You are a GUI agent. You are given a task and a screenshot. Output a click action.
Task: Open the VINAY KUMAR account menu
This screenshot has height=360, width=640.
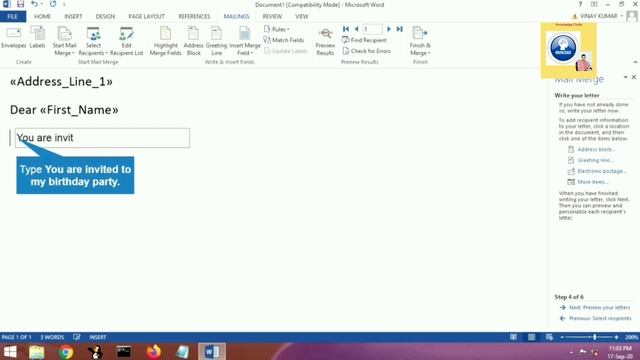coord(598,16)
